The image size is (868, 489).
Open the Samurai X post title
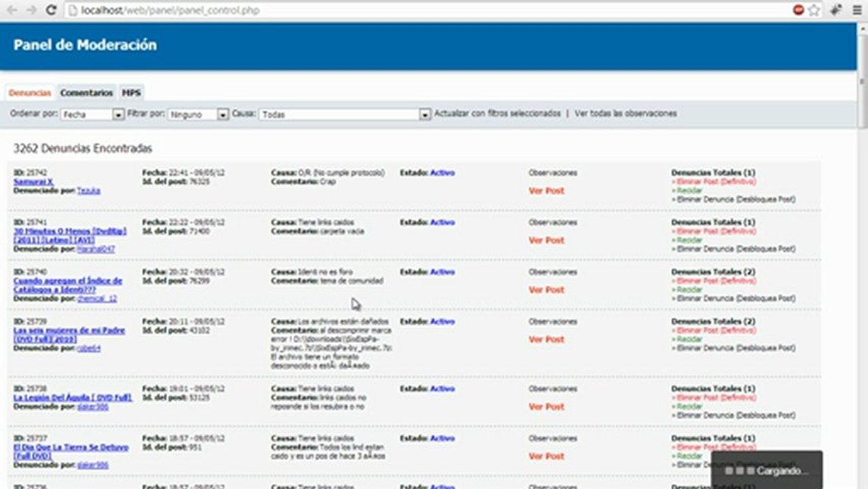pyautogui.click(x=33, y=182)
